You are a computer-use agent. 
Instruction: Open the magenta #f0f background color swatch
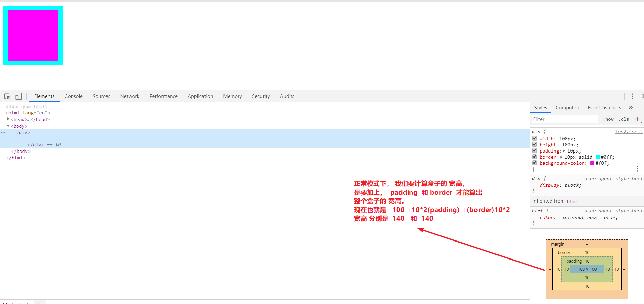tap(592, 163)
